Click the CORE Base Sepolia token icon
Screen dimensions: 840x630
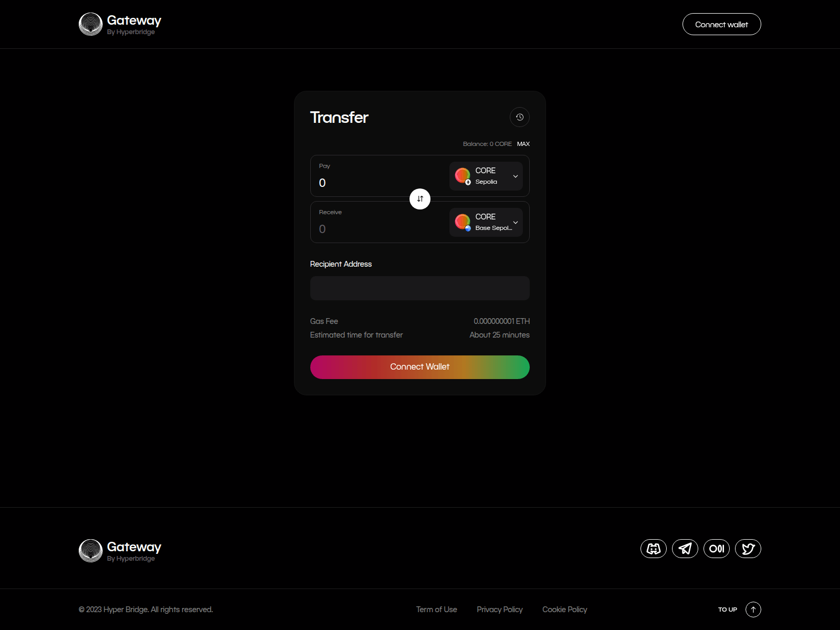point(463,222)
